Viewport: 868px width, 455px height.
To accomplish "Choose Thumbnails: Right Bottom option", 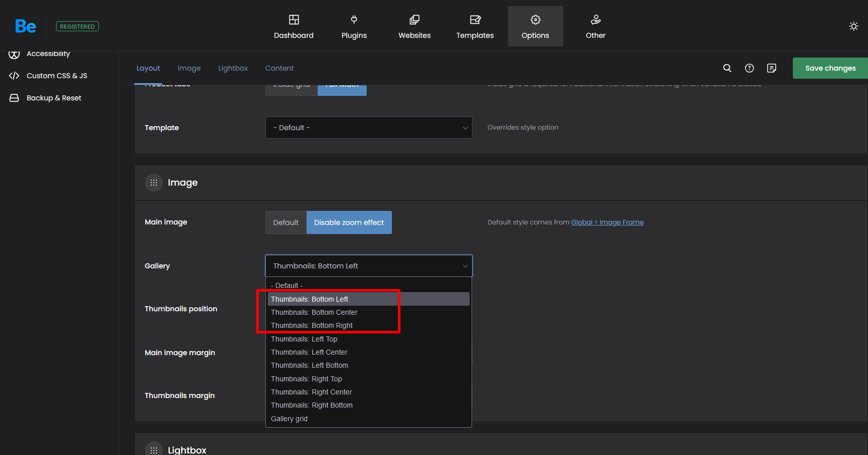I will coord(369,405).
